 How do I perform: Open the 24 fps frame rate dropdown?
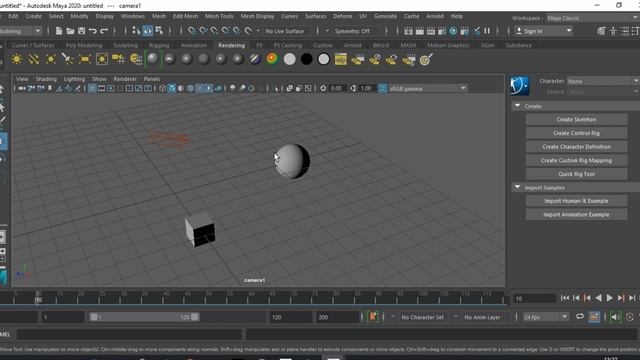pyautogui.click(x=545, y=317)
